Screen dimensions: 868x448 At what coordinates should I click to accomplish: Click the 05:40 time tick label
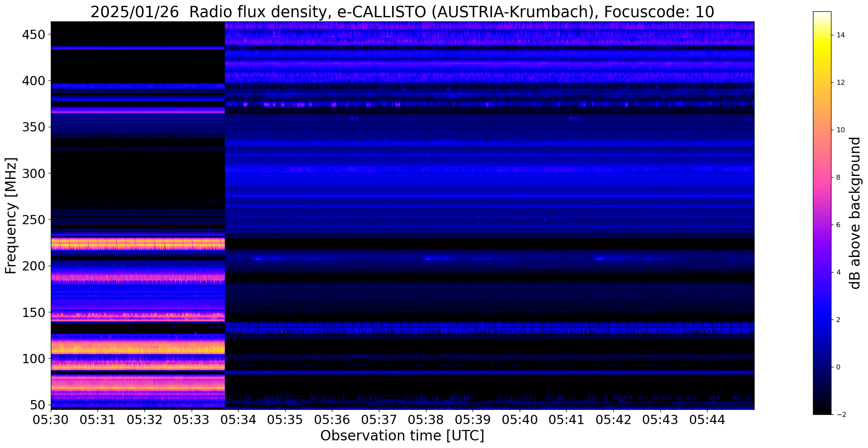click(x=520, y=419)
